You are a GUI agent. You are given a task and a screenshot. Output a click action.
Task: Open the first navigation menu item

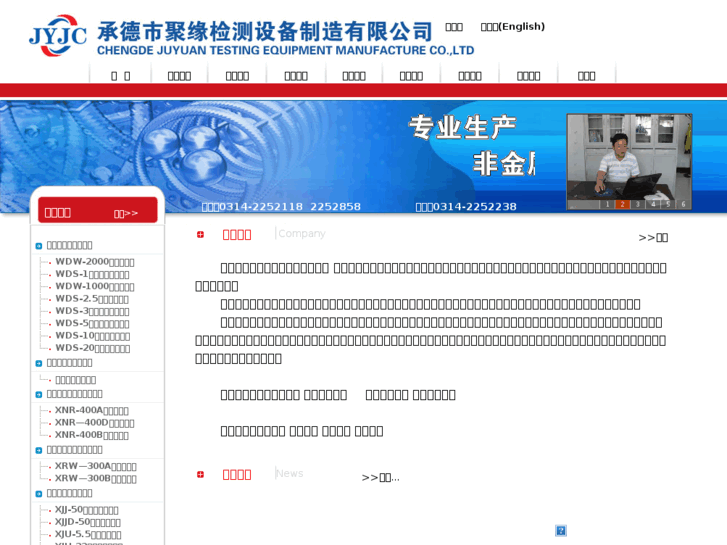coord(121,76)
